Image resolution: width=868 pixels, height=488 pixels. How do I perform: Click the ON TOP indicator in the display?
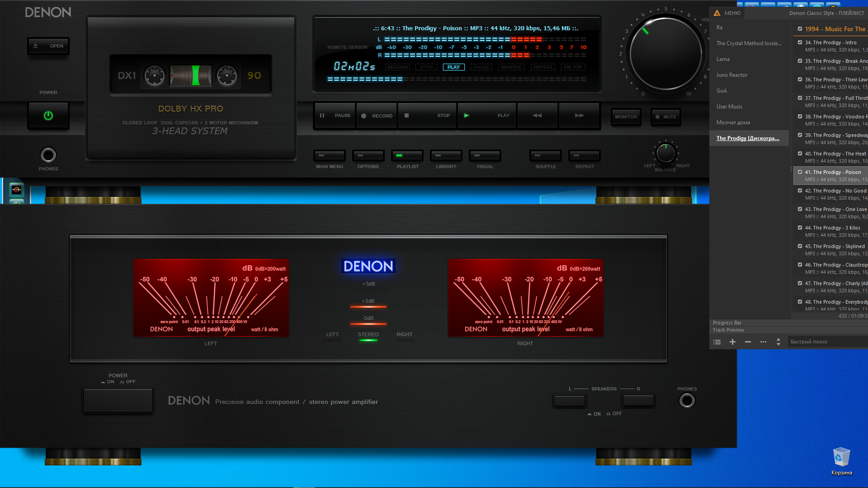pyautogui.click(x=573, y=67)
